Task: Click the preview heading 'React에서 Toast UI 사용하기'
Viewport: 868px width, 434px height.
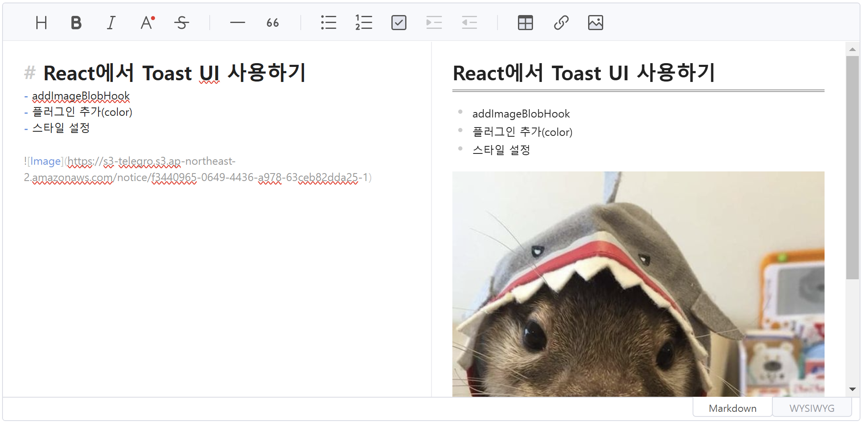Action: (x=584, y=73)
